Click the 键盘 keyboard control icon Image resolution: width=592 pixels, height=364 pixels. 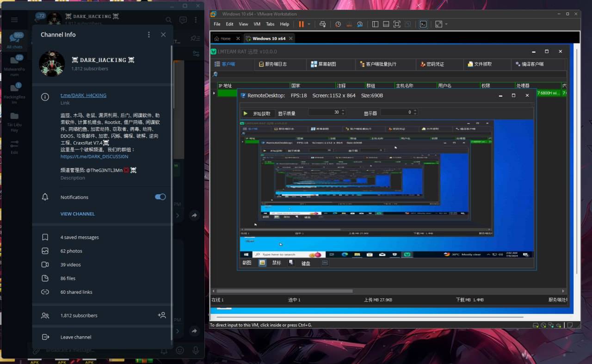click(325, 263)
